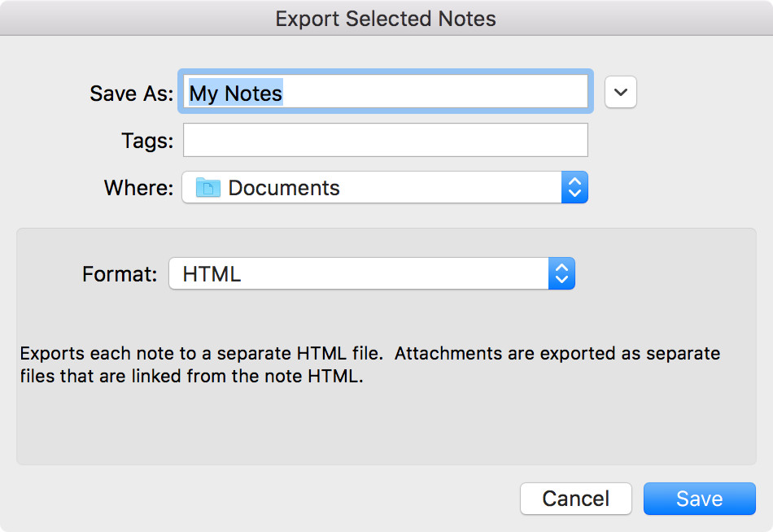
Task: Click the Format label
Action: pyautogui.click(x=120, y=274)
